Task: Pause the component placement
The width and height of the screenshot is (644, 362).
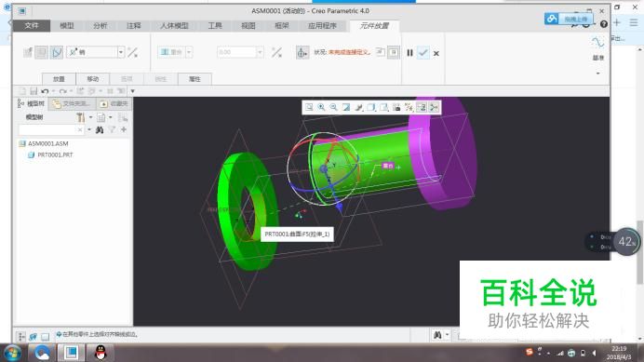Action: [409, 53]
